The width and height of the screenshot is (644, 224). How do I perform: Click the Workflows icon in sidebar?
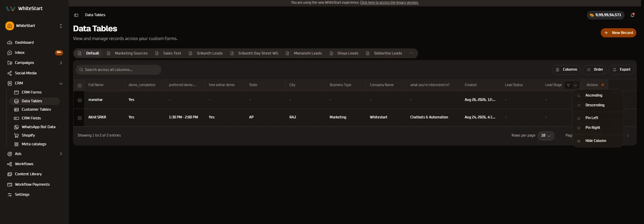[x=10, y=164]
